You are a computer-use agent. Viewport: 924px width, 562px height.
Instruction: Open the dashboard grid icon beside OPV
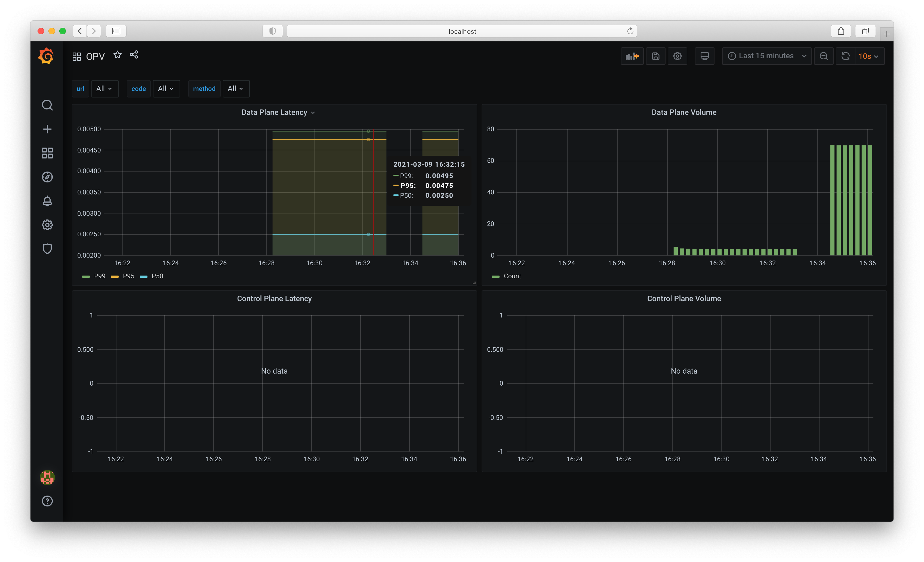76,57
